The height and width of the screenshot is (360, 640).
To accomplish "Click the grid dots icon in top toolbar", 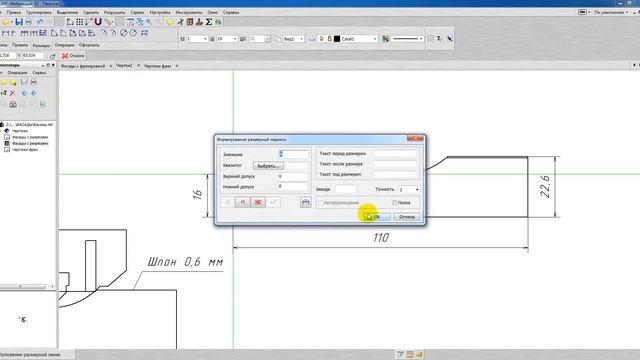I will (80, 22).
